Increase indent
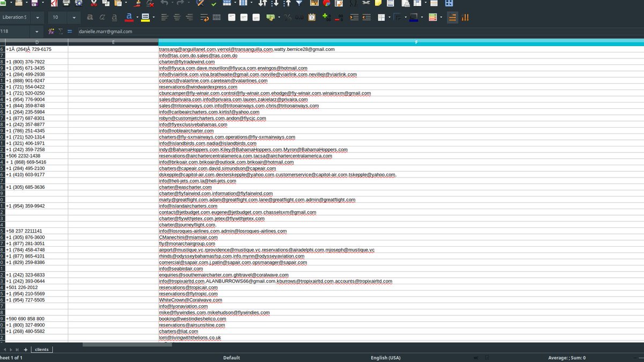Image resolution: width=644 pixels, height=362 pixels. point(354,17)
